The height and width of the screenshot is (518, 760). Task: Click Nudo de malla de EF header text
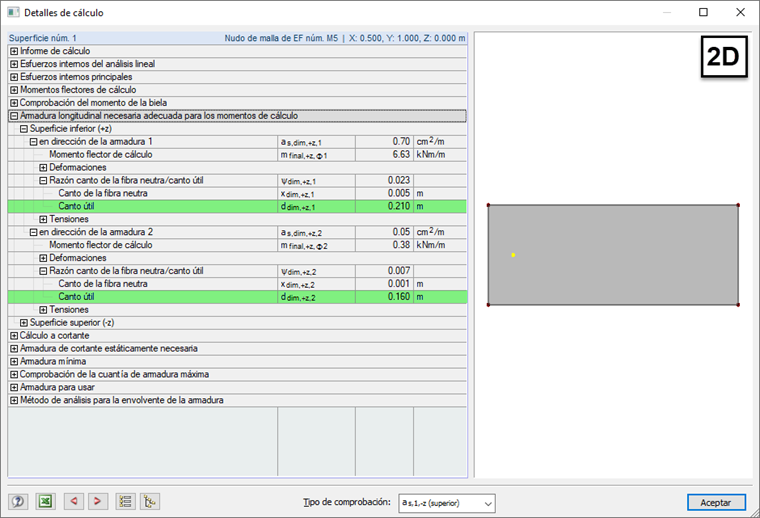(281, 38)
